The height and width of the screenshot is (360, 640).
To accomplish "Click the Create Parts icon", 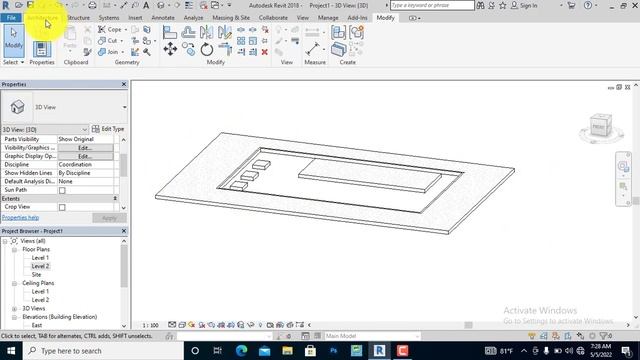I will [338, 49].
